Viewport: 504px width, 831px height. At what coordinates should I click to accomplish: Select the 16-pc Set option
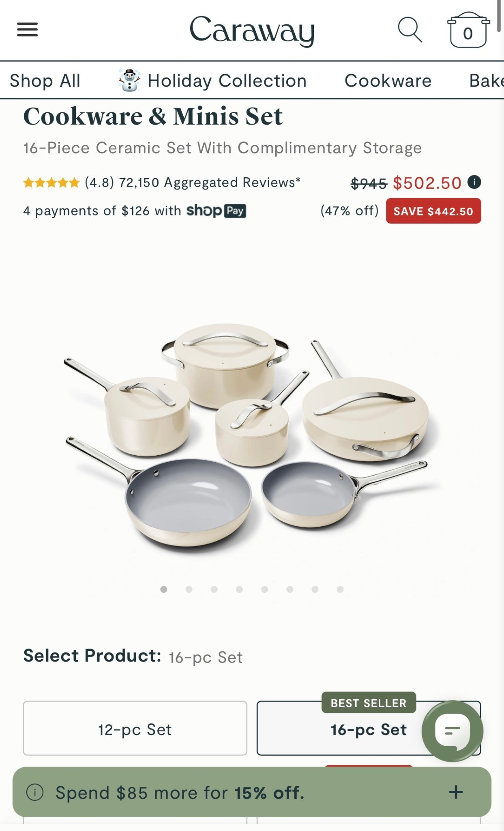(x=369, y=728)
